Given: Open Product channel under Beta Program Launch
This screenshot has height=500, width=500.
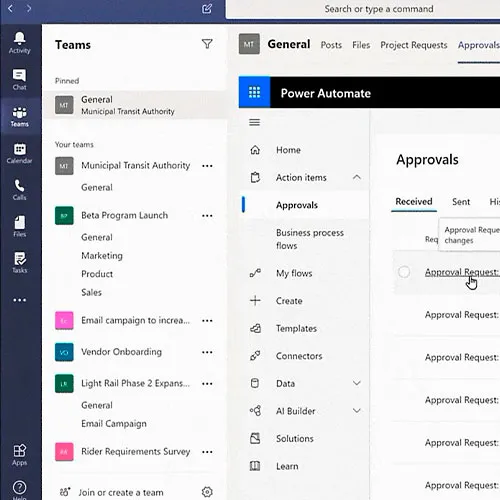Looking at the screenshot, I should pos(97,274).
